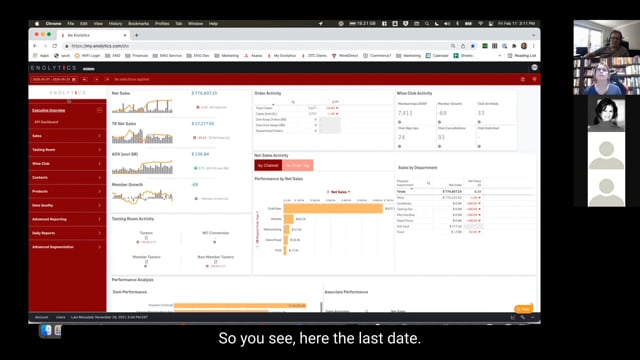The image size is (640, 360).
Task: Open the Users link in footer
Action: tap(60, 317)
